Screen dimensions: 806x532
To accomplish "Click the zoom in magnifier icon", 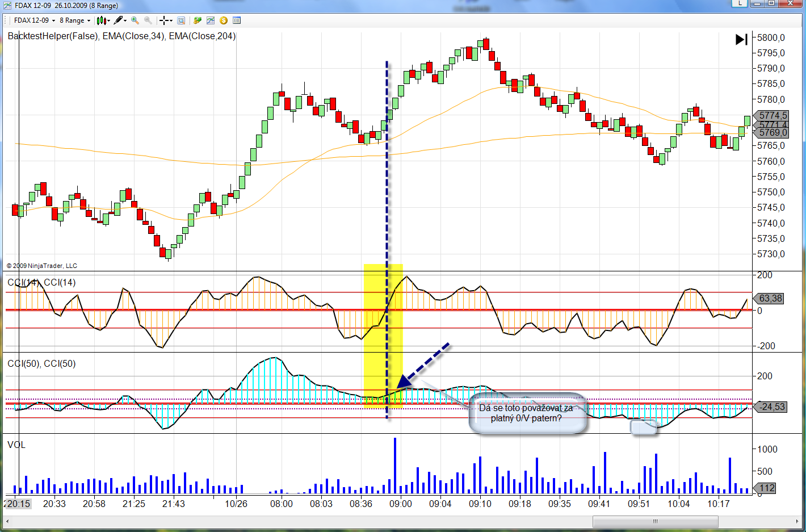I will 135,20.
